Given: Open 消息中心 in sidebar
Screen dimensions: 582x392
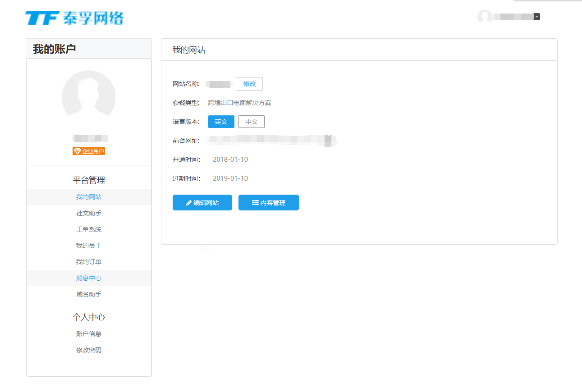Looking at the screenshot, I should [x=89, y=278].
